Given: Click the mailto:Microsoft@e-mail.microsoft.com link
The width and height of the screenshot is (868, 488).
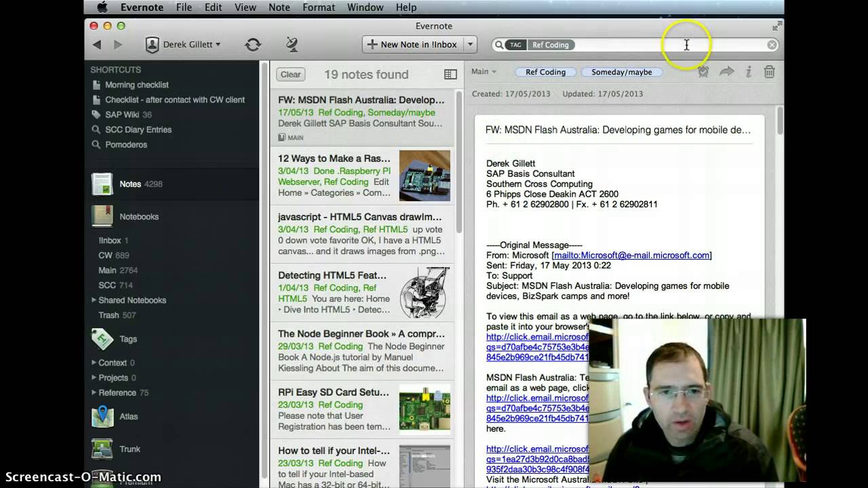Looking at the screenshot, I should [x=632, y=256].
